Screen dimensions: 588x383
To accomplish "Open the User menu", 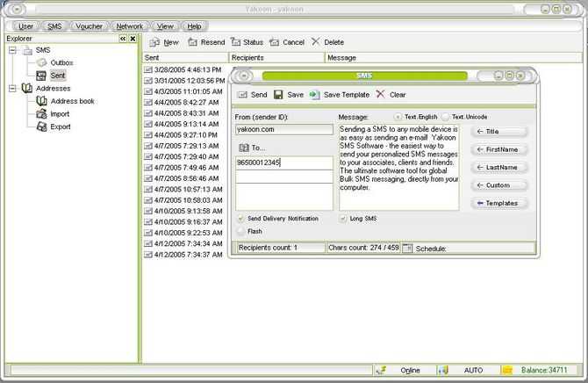I will point(25,26).
